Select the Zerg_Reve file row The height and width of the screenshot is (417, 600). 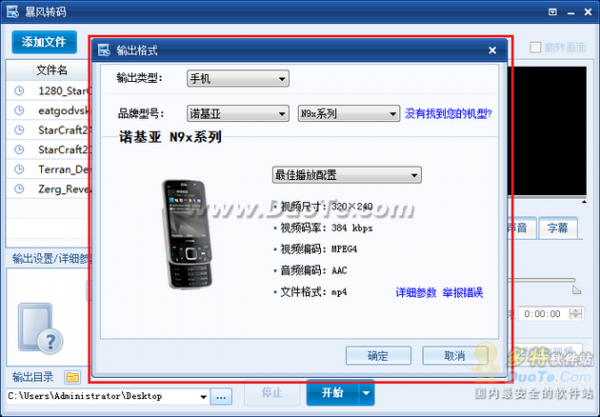(48, 189)
